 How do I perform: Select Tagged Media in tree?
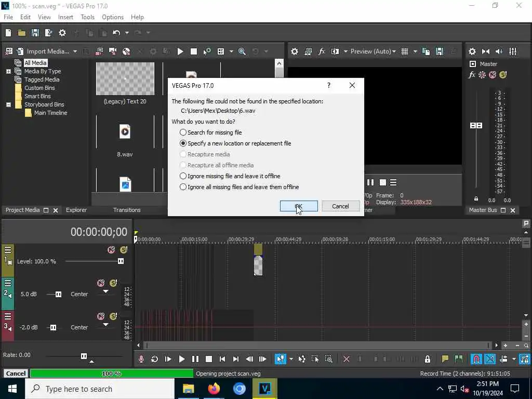click(x=42, y=79)
